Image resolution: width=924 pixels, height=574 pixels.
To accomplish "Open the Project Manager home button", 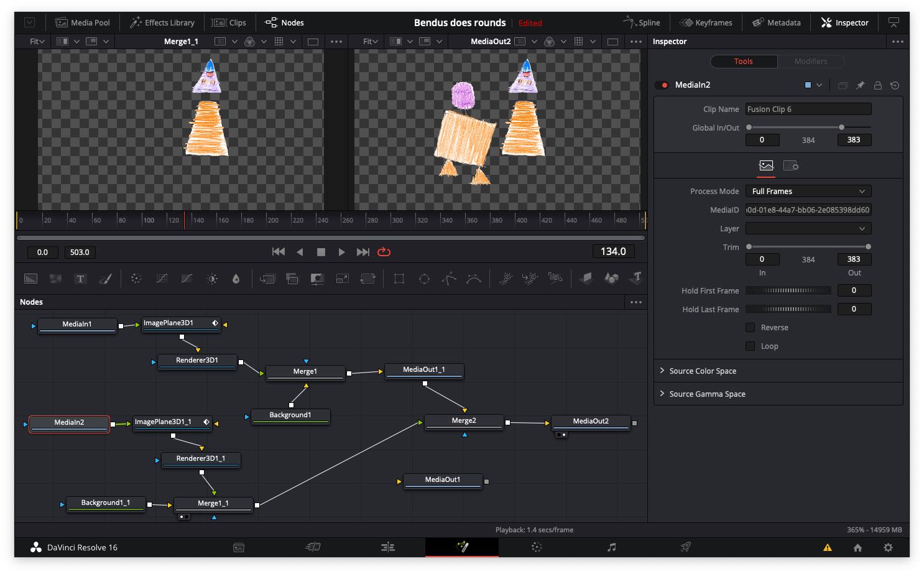I will click(857, 547).
